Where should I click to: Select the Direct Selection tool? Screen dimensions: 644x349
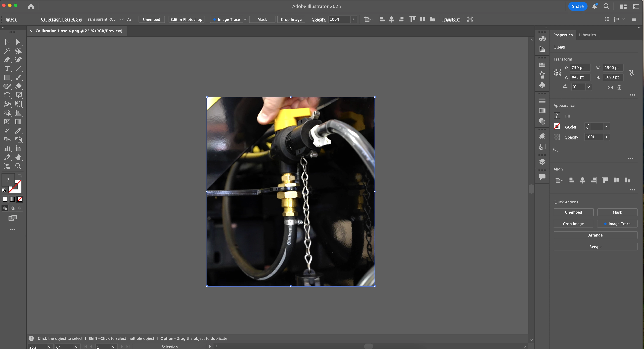click(x=18, y=42)
